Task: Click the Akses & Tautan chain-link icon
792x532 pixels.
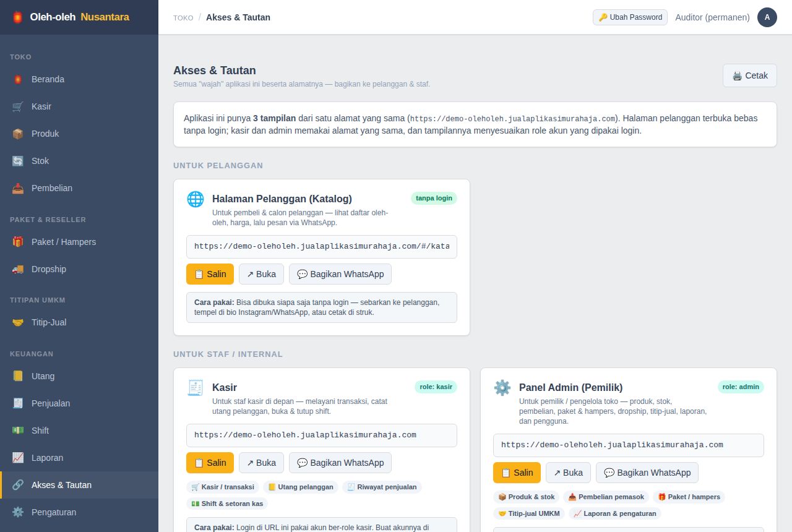Action: 18,485
